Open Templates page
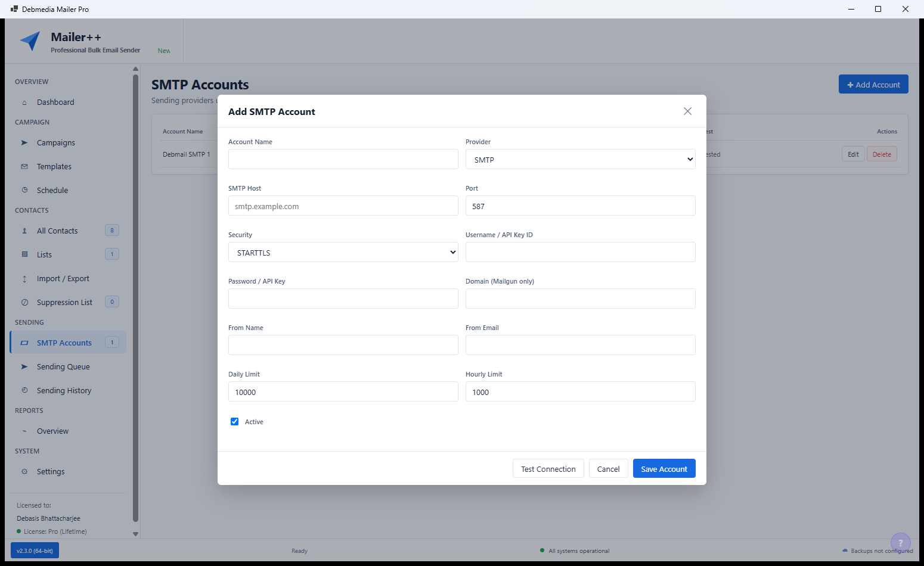Viewport: 924px width, 566px height. pos(68,167)
